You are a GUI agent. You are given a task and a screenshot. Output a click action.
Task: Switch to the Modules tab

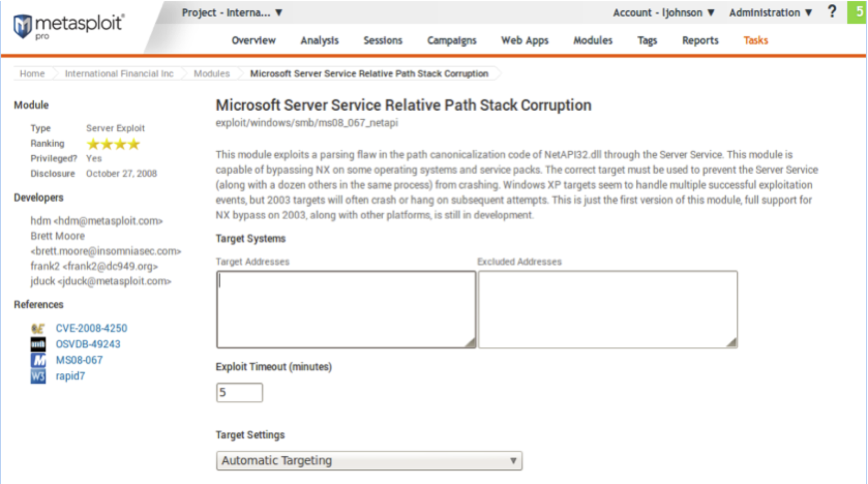tap(593, 40)
